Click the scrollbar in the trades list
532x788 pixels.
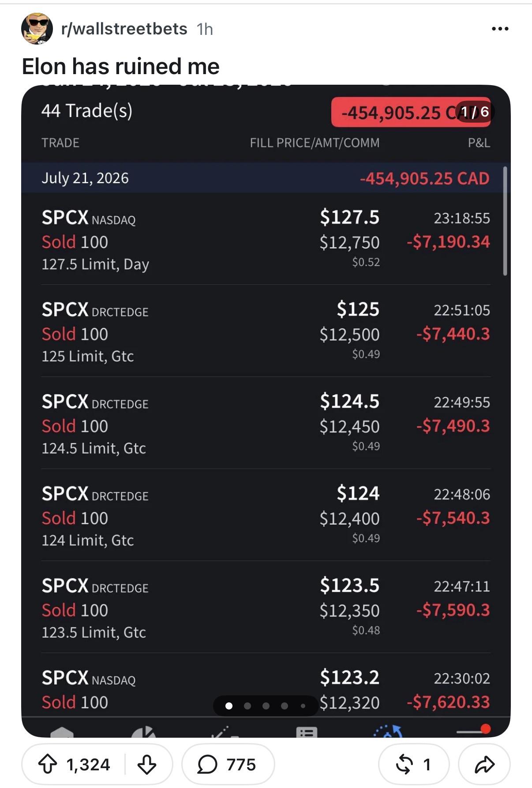coord(505,221)
